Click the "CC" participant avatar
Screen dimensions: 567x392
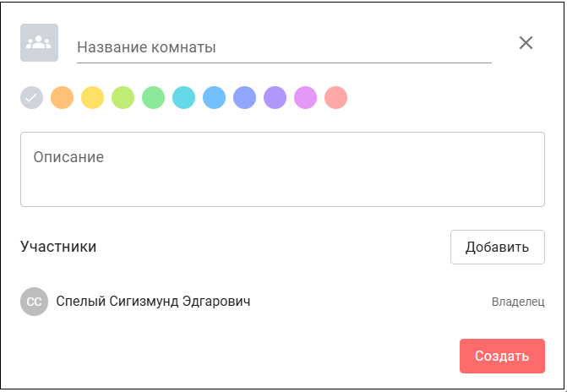pos(34,302)
